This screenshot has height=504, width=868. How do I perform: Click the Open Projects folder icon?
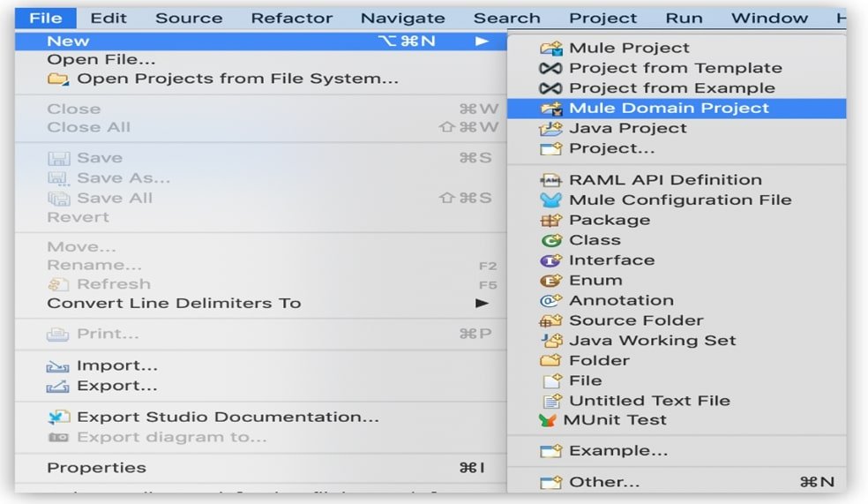point(58,79)
